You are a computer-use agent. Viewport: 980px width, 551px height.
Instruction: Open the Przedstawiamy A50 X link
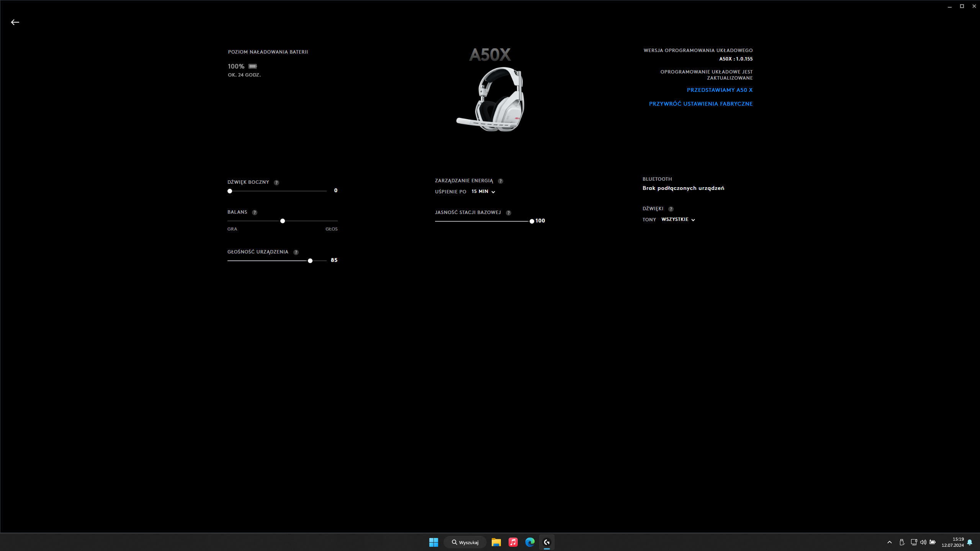coord(720,90)
